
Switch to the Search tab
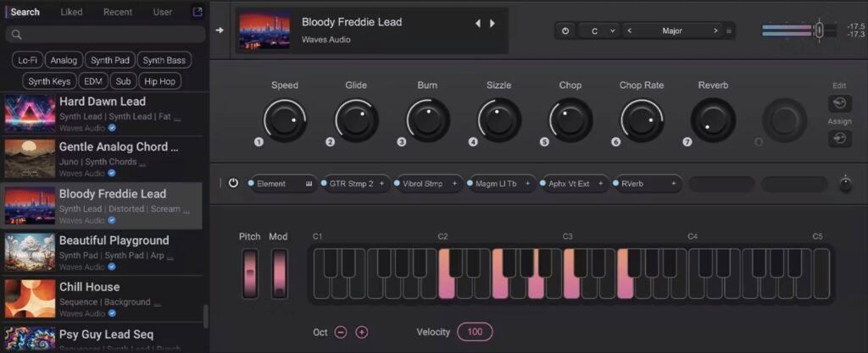(x=25, y=12)
